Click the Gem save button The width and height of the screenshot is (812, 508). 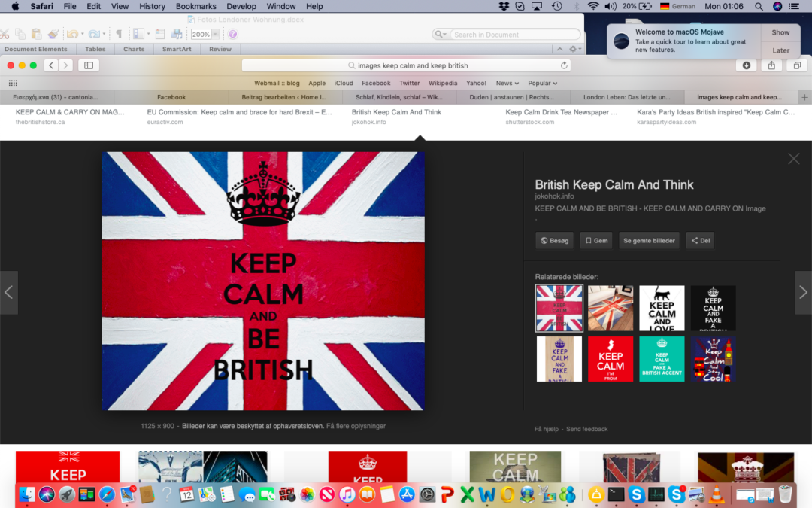[596, 241]
